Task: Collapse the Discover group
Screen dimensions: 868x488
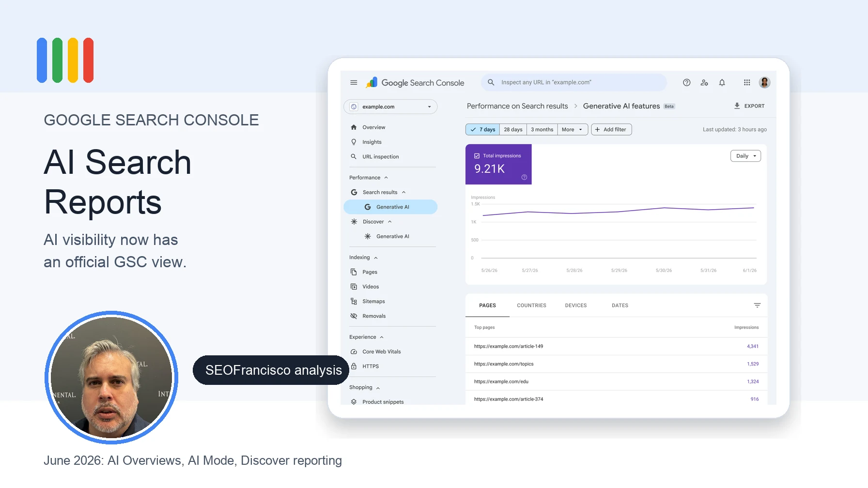Action: click(389, 222)
